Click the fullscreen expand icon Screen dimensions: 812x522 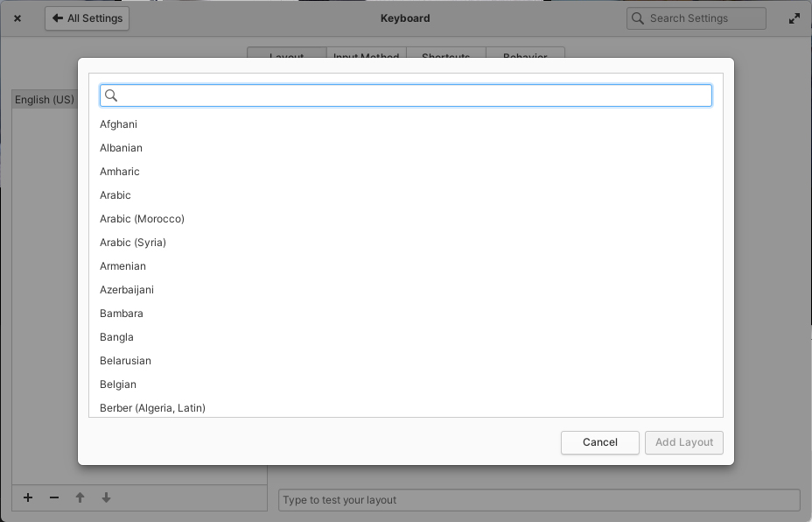click(794, 18)
